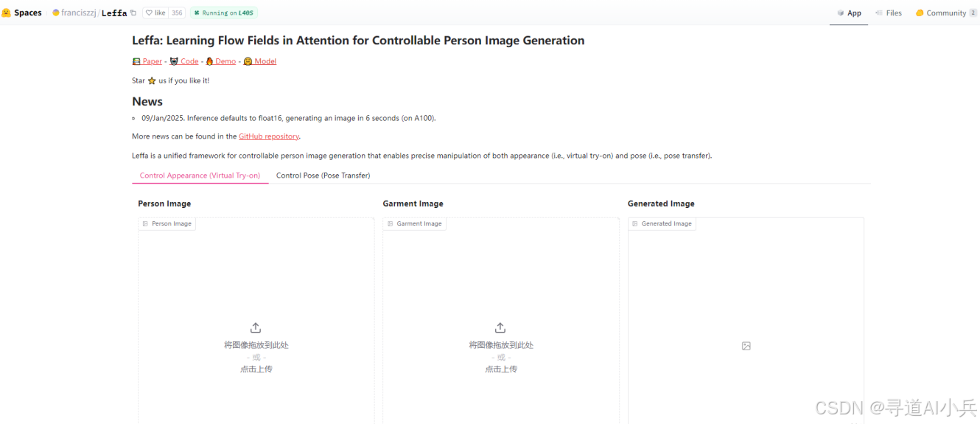Click the Community tab icon
The height and width of the screenshot is (424, 980).
coord(920,13)
